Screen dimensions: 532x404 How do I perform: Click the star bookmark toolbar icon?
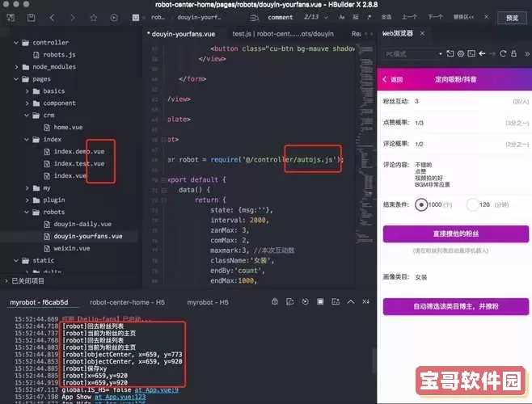(x=93, y=17)
